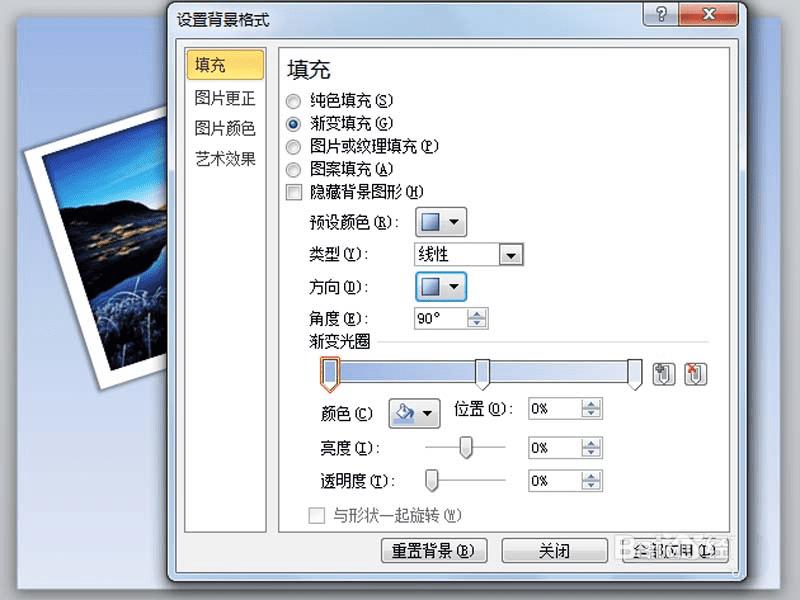Click the tilted landscape photo on slide
The height and width of the screenshot is (600, 800).
[105, 245]
